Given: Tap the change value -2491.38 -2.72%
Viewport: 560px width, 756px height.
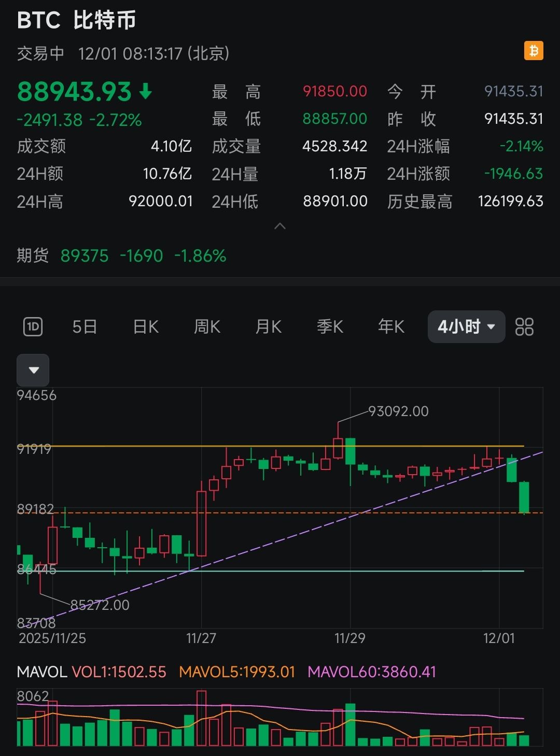Looking at the screenshot, I should pos(79,120).
